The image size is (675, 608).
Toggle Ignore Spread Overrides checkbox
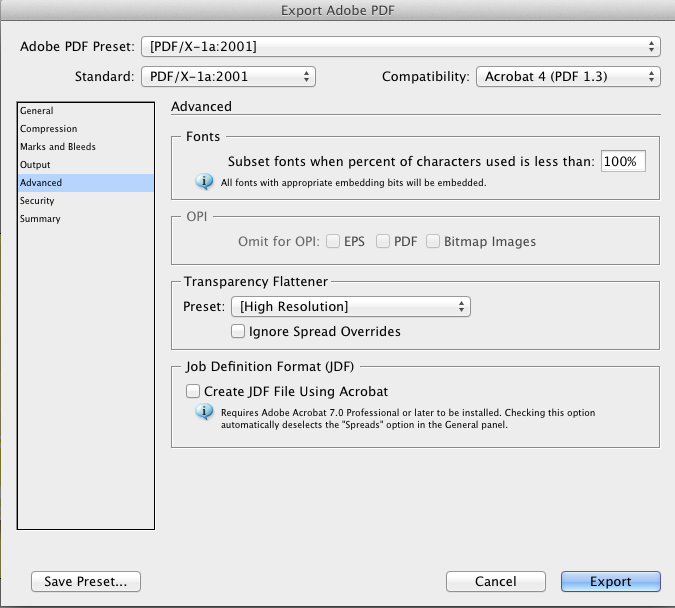[x=238, y=331]
